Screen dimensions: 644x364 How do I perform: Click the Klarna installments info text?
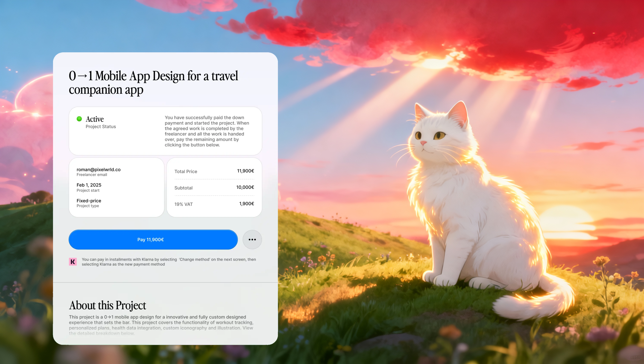[x=168, y=262]
